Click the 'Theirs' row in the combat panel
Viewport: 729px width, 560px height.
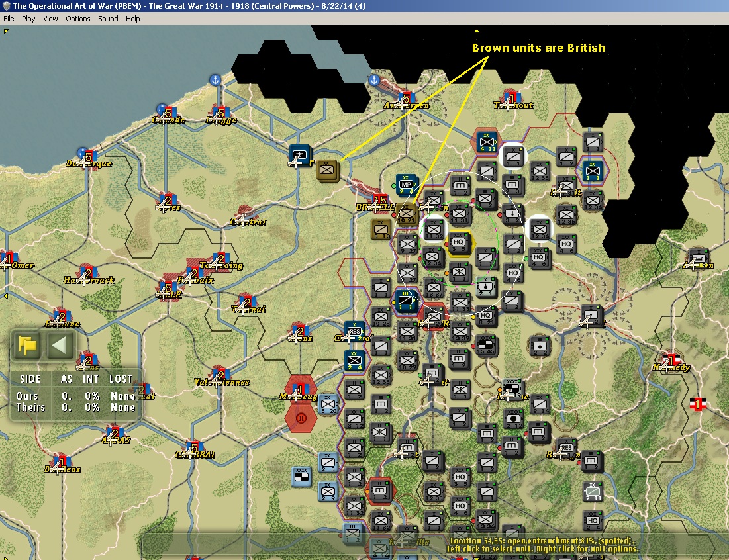pos(75,408)
